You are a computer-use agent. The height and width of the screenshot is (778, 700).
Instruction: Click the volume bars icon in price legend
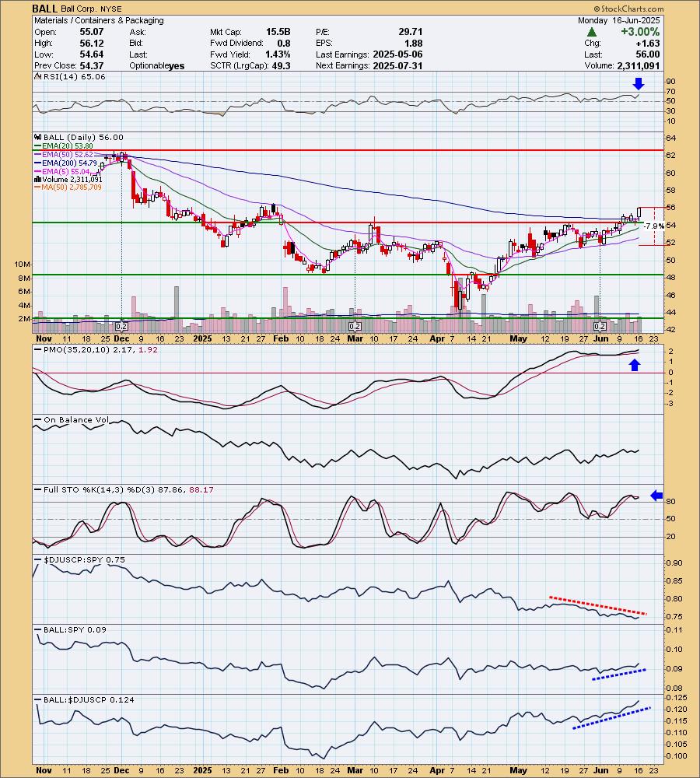tap(37, 179)
